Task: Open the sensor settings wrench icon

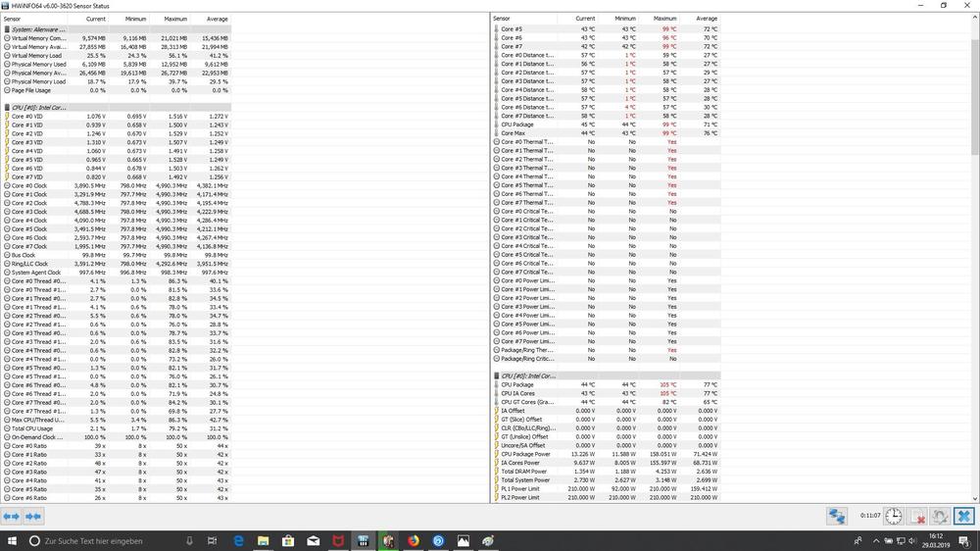Action: tap(940, 516)
